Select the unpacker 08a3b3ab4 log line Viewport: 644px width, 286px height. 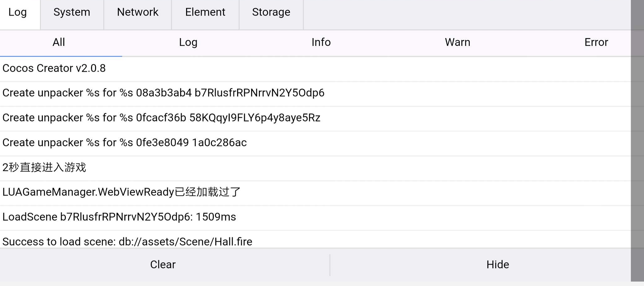pos(163,93)
